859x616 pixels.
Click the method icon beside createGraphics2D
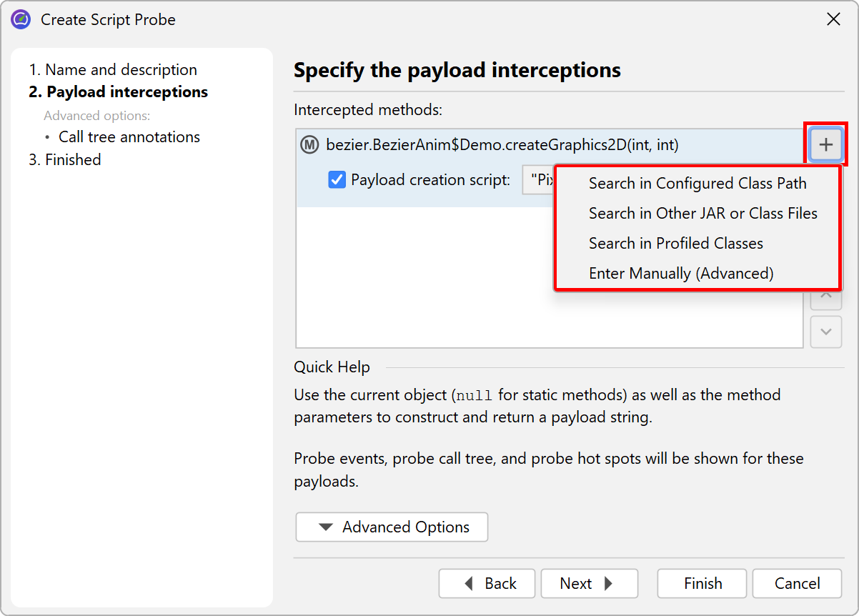pyautogui.click(x=309, y=145)
